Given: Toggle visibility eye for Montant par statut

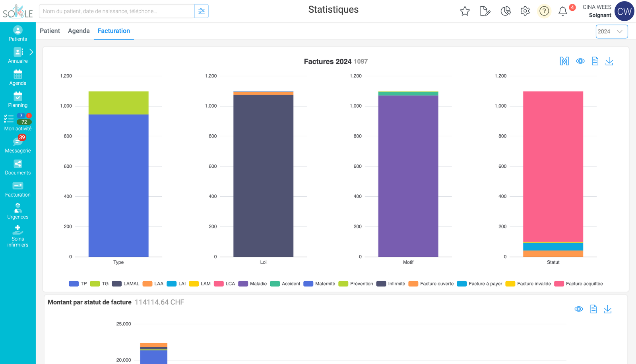Looking at the screenshot, I should click(x=579, y=309).
